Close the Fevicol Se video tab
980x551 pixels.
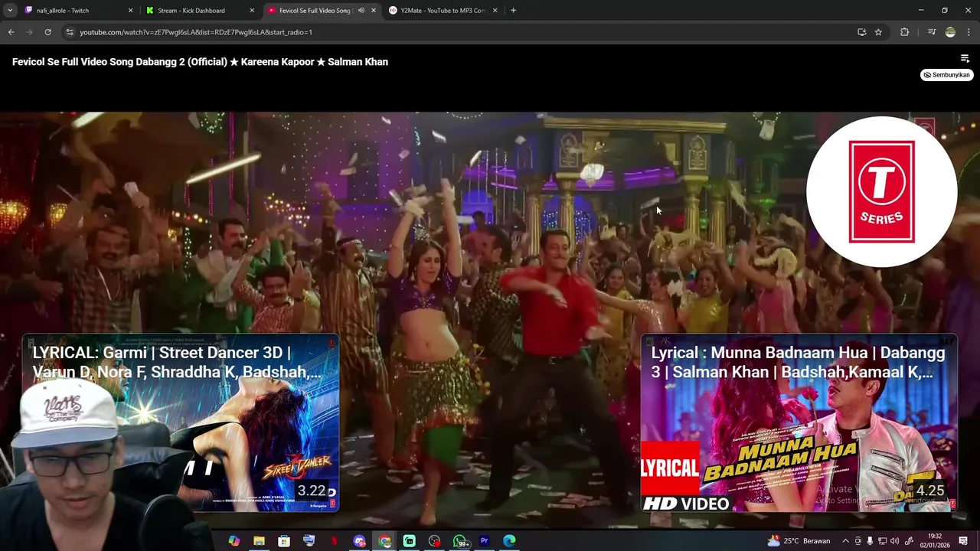point(373,10)
